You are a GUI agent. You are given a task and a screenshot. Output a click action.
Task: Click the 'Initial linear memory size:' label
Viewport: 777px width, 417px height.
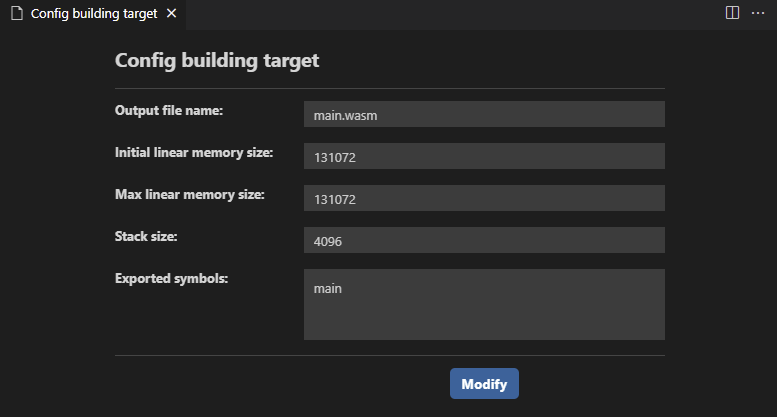(x=194, y=152)
